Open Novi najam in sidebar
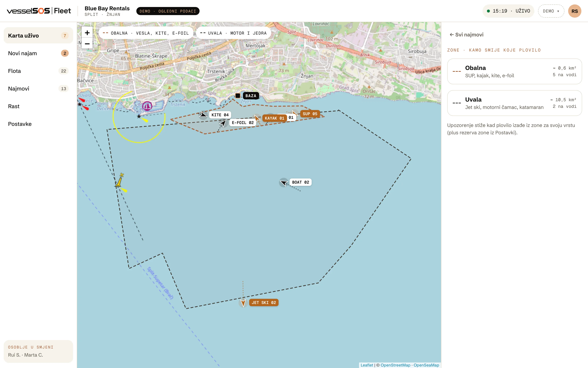 (38, 53)
